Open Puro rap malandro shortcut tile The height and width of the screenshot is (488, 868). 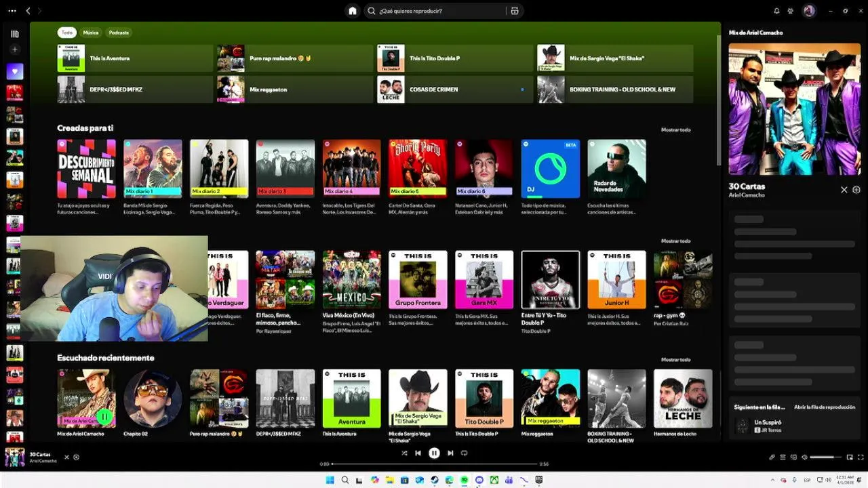pos(294,58)
